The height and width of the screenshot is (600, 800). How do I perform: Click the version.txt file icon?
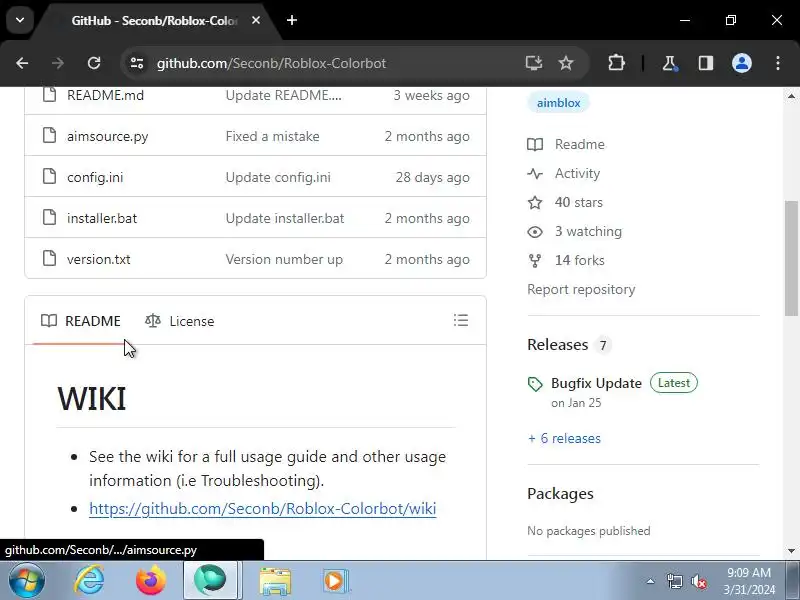pos(49,258)
